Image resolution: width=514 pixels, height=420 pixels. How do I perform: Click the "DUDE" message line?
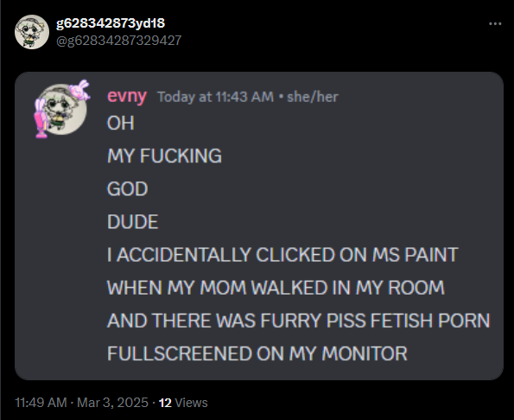(x=133, y=222)
